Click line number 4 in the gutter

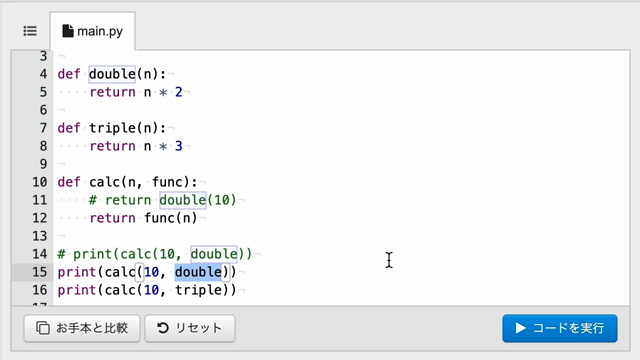pos(43,74)
